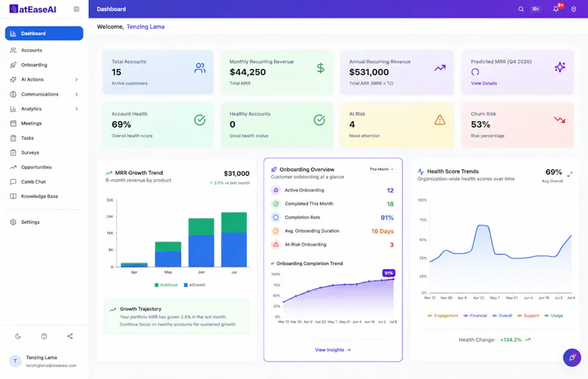The height and width of the screenshot is (379, 588).
Task: Click the Health Score Trends pulse icon
Action: [420, 171]
